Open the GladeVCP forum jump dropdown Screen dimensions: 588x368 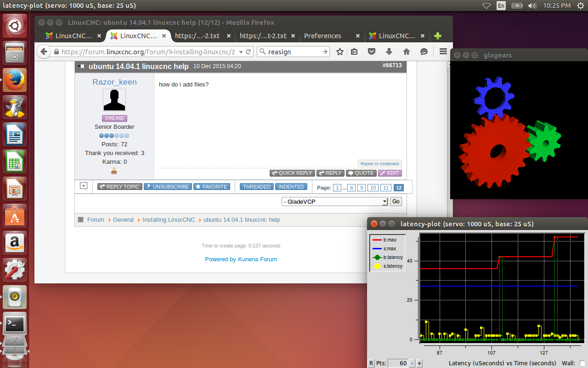coord(335,201)
